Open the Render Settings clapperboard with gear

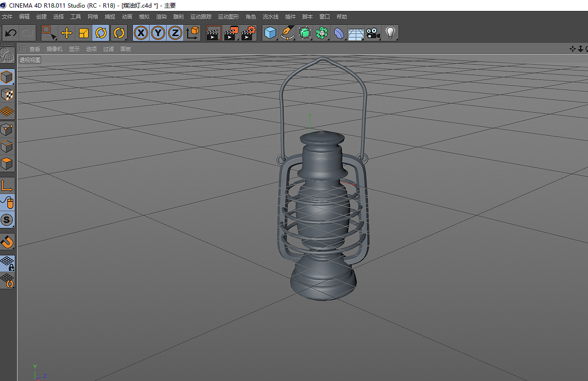click(x=248, y=33)
